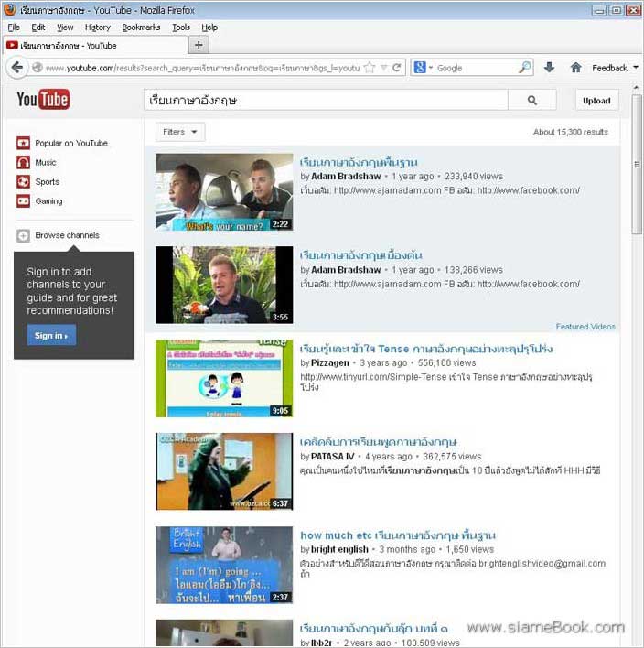Click the 'About 15,300 results' text
This screenshot has width=644, height=648.
(x=571, y=132)
